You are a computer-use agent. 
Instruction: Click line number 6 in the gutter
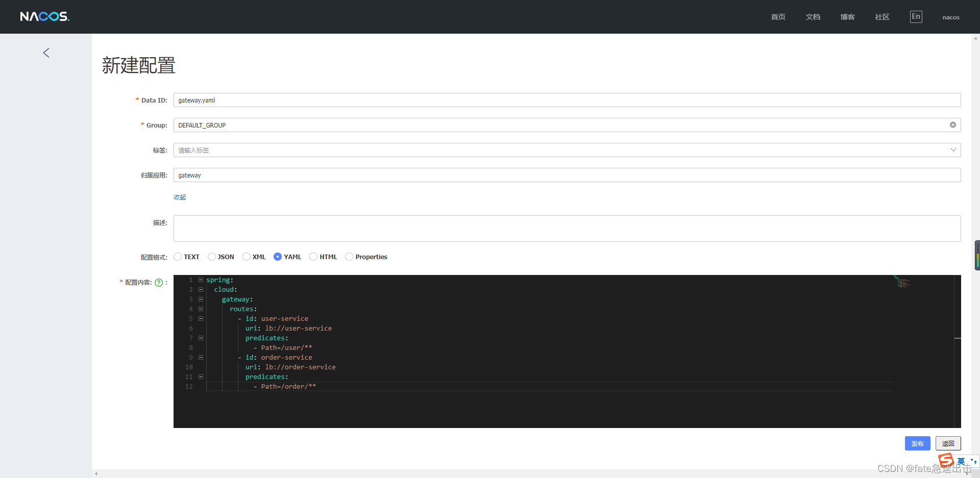tap(191, 329)
